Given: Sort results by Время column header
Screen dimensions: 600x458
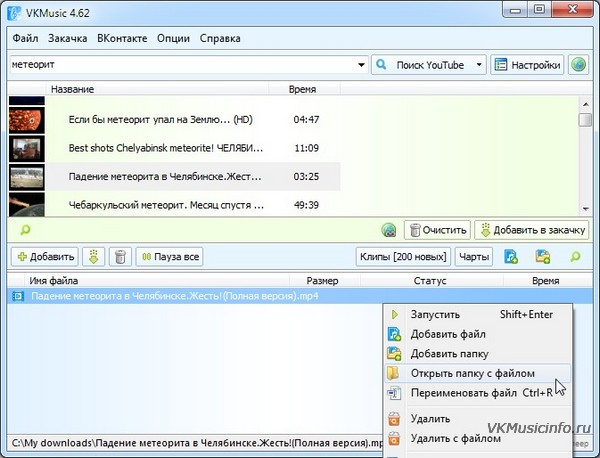Looking at the screenshot, I should (304, 89).
